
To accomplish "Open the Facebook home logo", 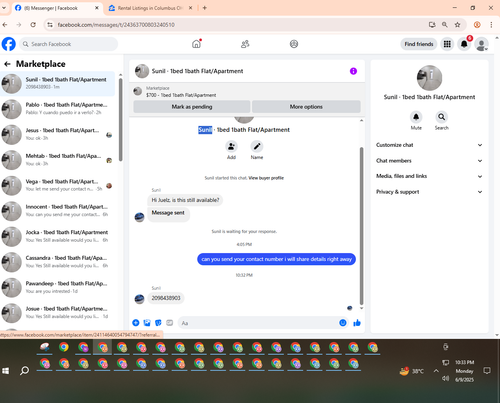I will coord(9,44).
